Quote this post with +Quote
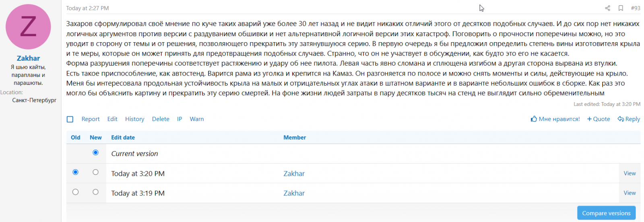644x222 pixels. pos(599,119)
